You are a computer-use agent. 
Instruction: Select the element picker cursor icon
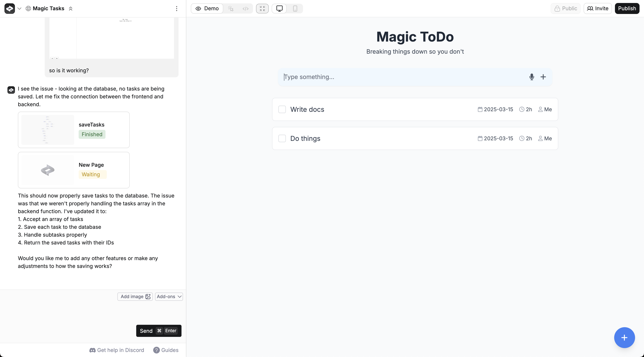(x=231, y=9)
